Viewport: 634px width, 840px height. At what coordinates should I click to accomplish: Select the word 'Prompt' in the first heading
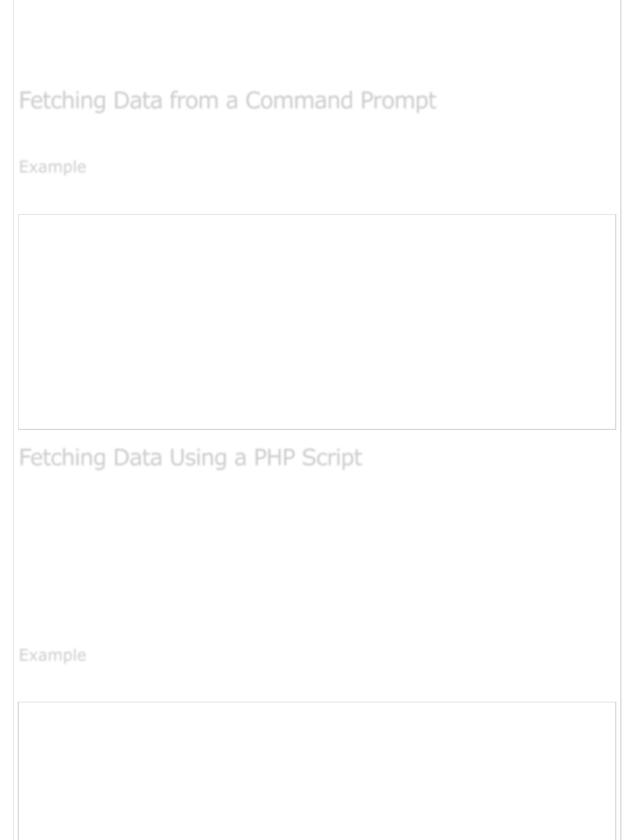coord(398,101)
